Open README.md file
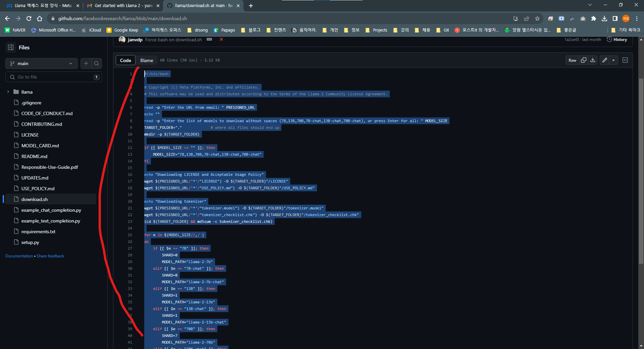Image resolution: width=644 pixels, height=349 pixels. pyautogui.click(x=34, y=156)
